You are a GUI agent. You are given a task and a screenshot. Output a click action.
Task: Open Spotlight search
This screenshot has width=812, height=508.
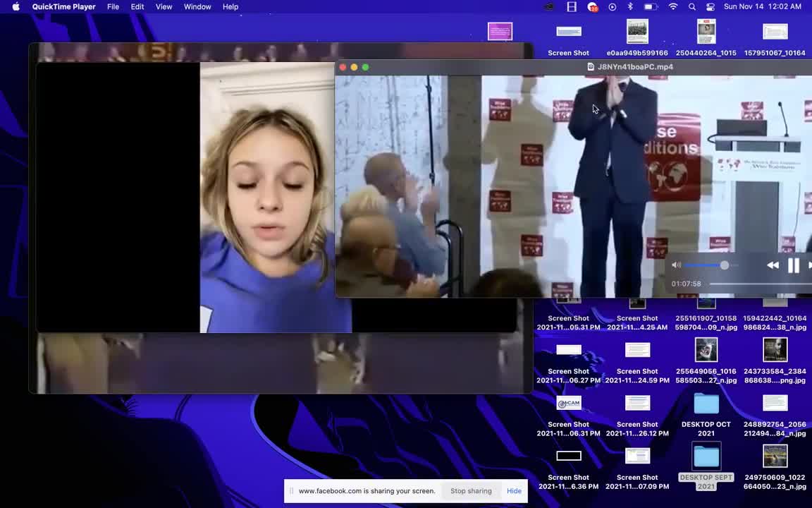692,7
